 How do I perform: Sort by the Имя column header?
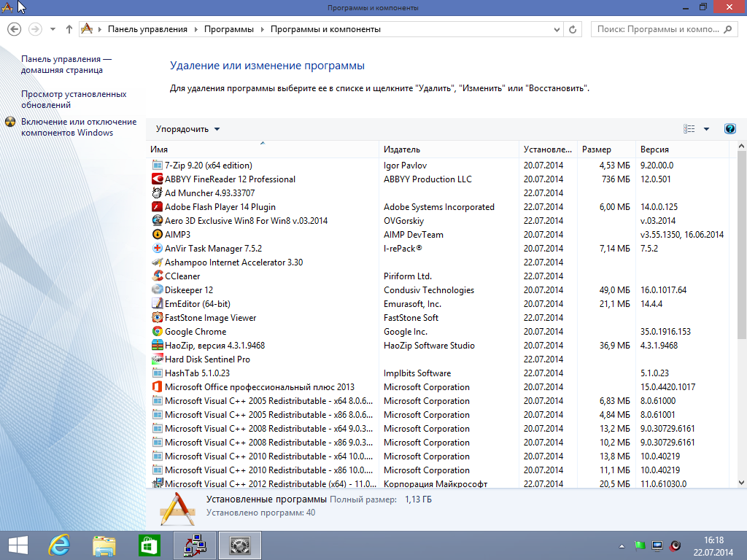click(x=262, y=149)
